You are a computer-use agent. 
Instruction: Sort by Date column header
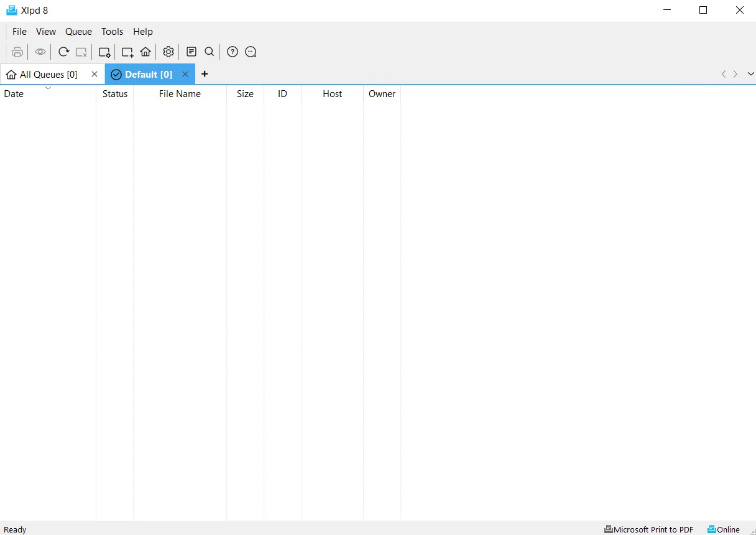tap(48, 94)
